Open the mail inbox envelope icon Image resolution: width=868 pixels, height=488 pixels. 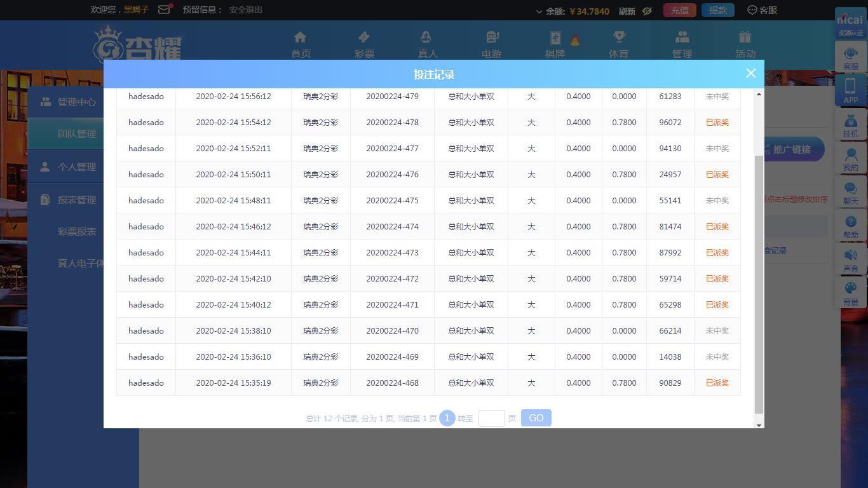(x=164, y=10)
